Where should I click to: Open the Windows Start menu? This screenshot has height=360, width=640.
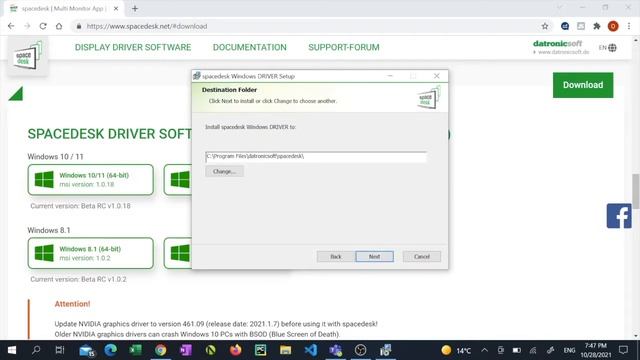click(x=12, y=350)
